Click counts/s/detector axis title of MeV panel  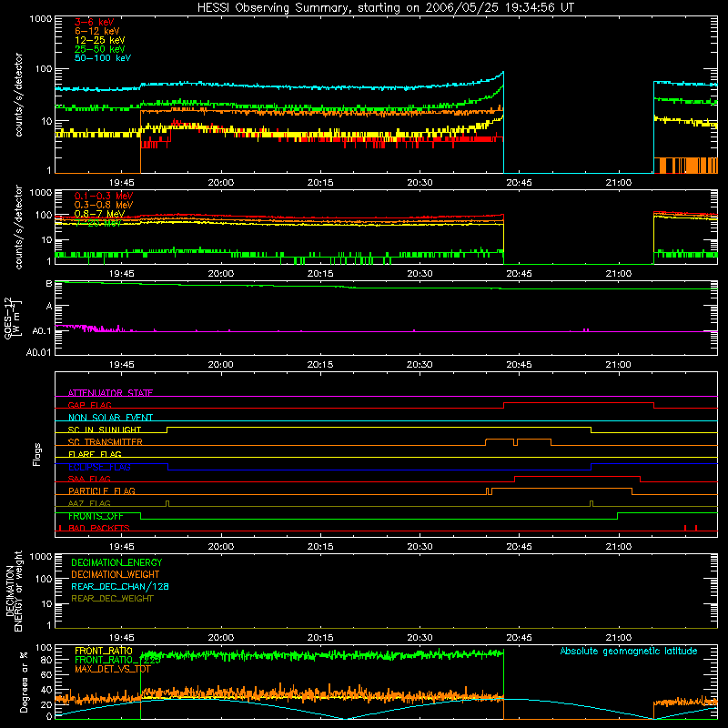(18, 227)
